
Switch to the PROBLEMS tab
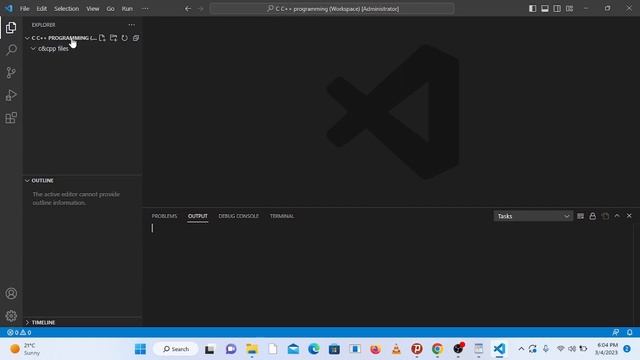click(x=164, y=216)
